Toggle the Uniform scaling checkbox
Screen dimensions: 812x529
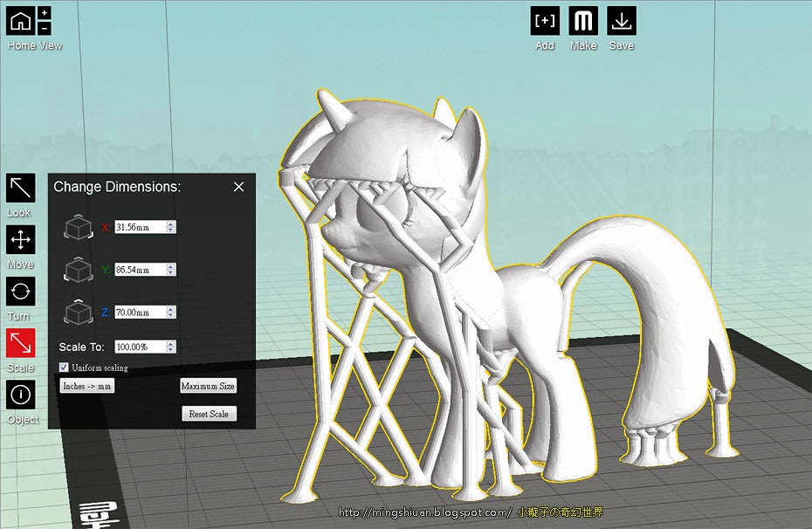[64, 368]
